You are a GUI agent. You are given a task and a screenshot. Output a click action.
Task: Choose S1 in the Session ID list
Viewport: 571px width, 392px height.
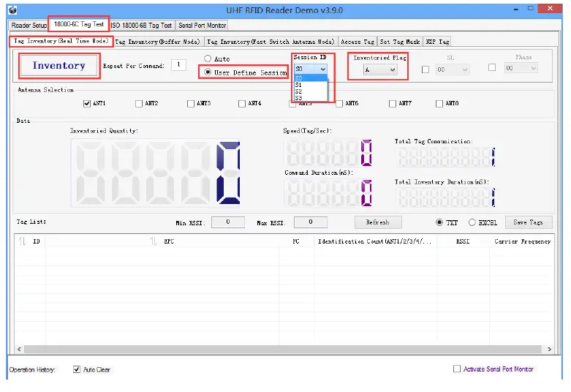pos(310,85)
